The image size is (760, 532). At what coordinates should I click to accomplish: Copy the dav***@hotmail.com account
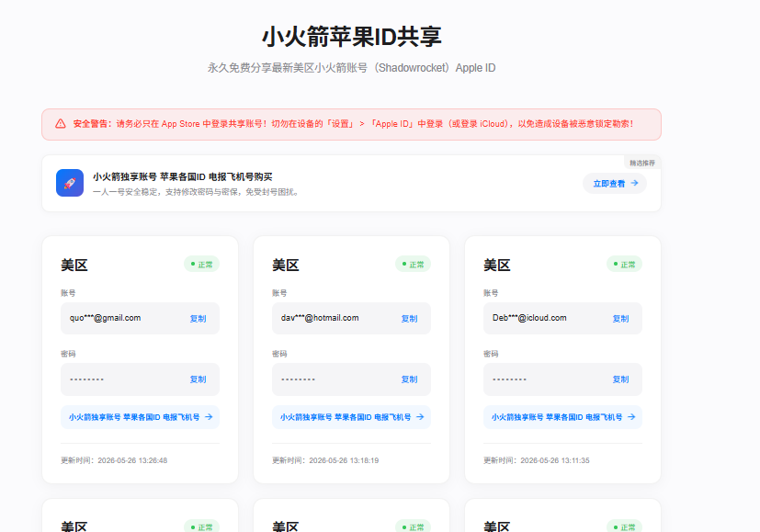(x=409, y=319)
